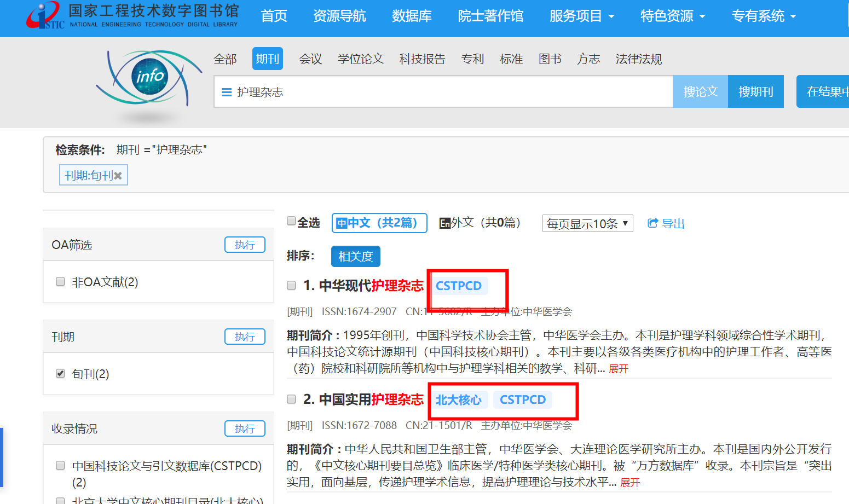Switch to the 法律法规 search tab
Screen dimensions: 849x504
point(639,59)
